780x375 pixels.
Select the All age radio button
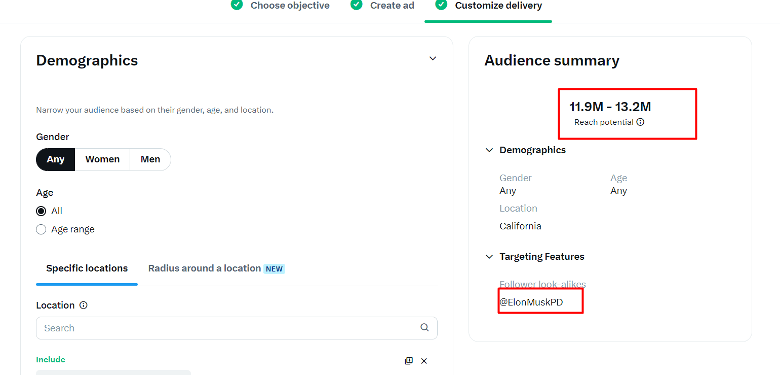point(41,211)
